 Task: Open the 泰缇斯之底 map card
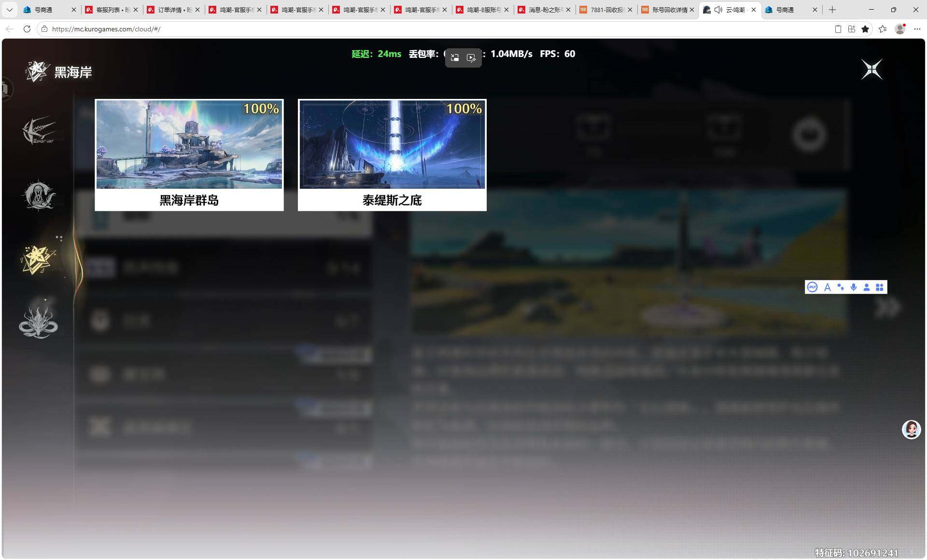(392, 155)
